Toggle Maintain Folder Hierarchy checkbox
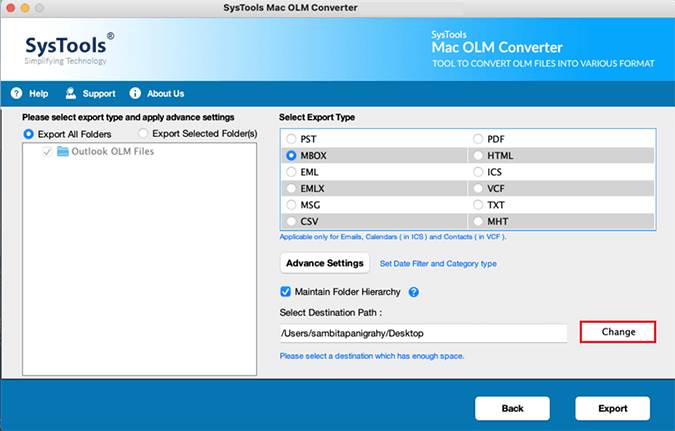The image size is (675, 431). point(285,292)
